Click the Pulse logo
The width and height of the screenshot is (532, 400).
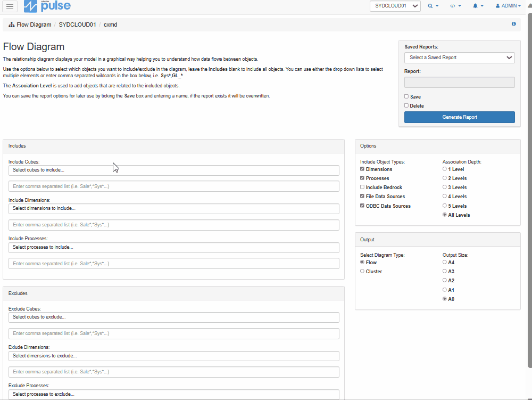click(x=47, y=6)
